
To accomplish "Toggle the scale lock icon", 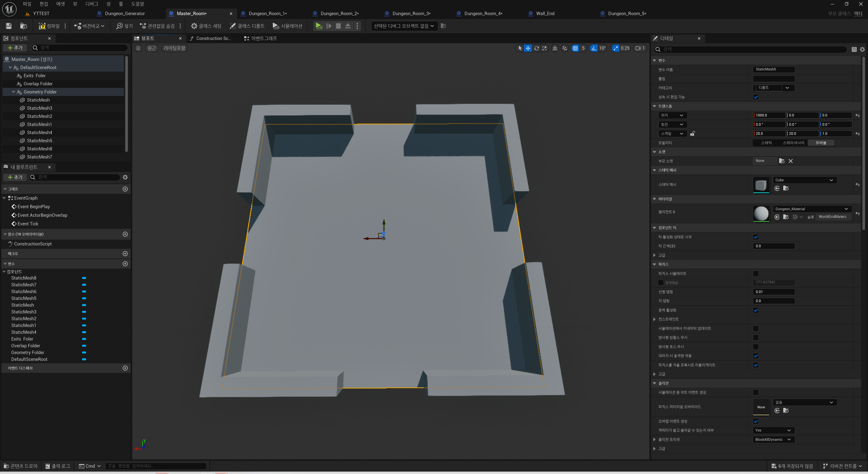I will tap(692, 134).
